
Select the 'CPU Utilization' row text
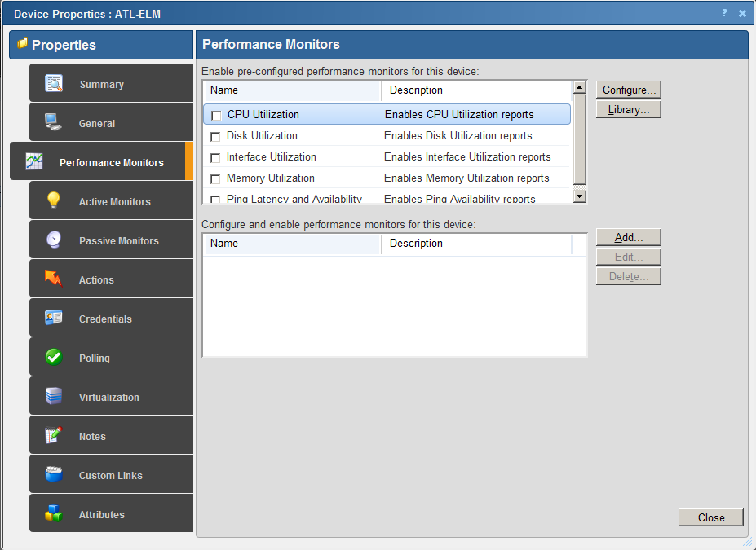pyautogui.click(x=263, y=115)
